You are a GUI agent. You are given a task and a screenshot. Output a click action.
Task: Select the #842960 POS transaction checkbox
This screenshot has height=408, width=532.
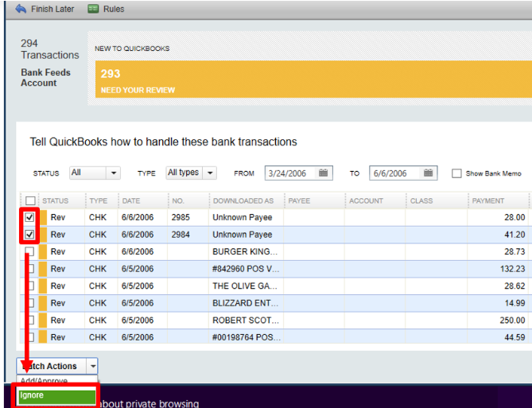tap(30, 269)
